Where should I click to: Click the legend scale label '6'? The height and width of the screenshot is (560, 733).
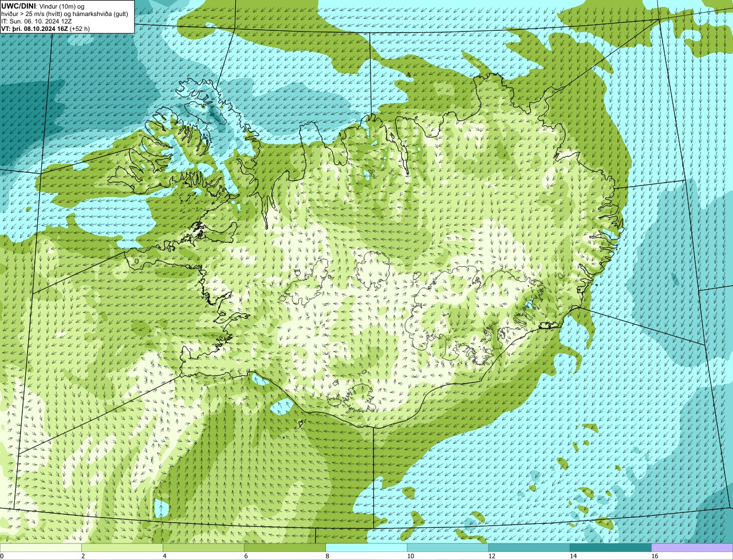coord(246,556)
